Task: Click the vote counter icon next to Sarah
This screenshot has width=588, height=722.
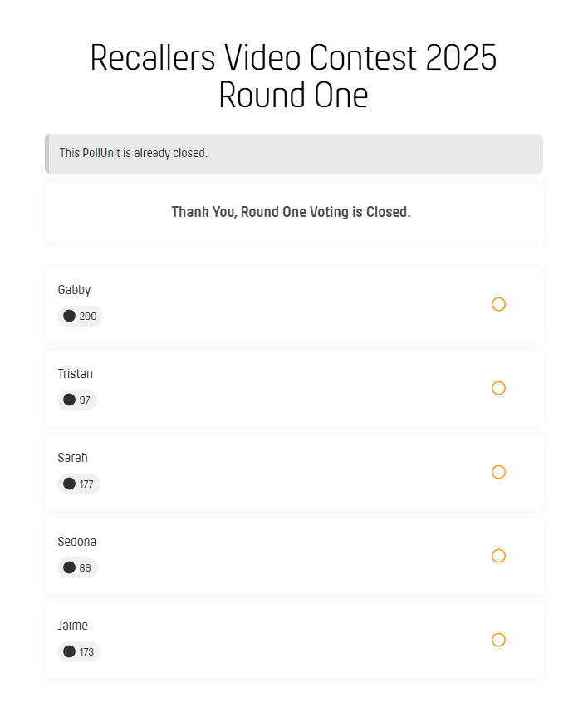Action: 69,484
